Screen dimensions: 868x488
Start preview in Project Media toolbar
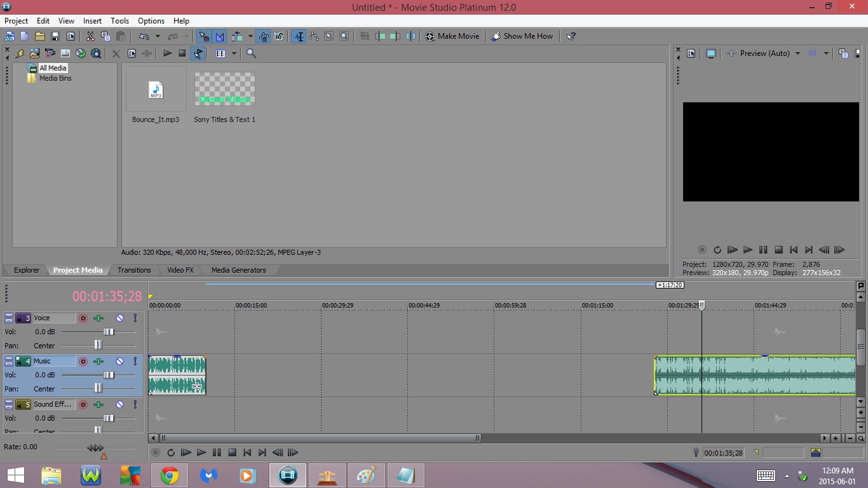(167, 53)
